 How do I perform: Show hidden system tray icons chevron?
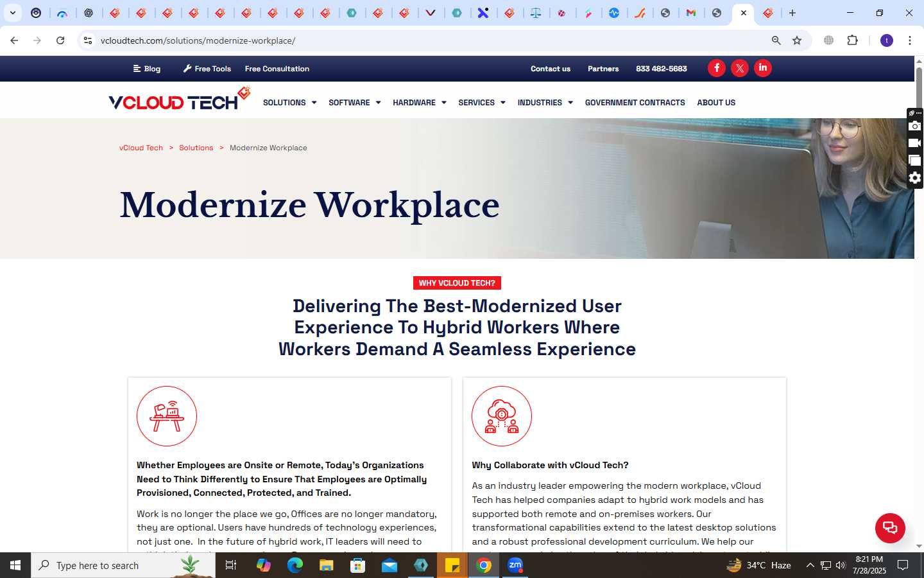pyautogui.click(x=810, y=565)
